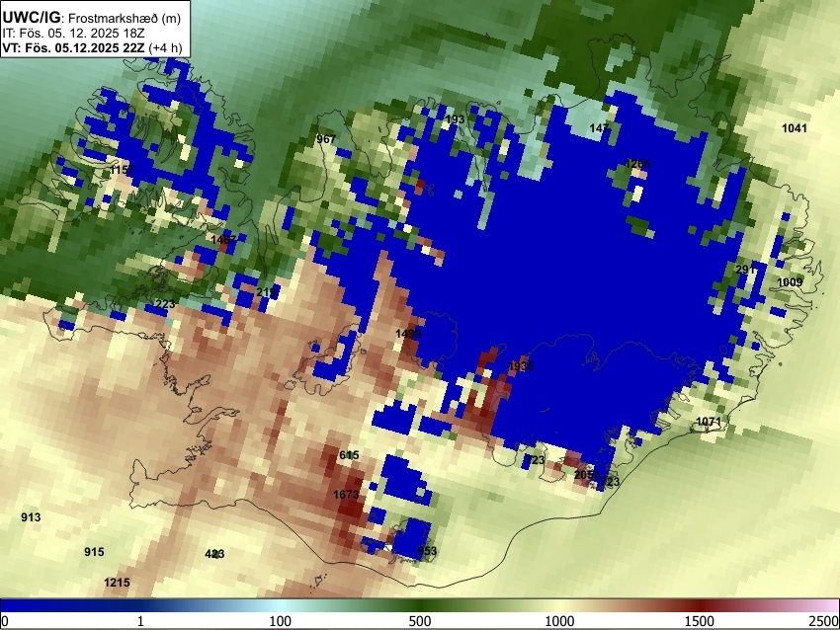Click the colorbar tick label 1000
This screenshot has width=840, height=630.
pos(559,621)
